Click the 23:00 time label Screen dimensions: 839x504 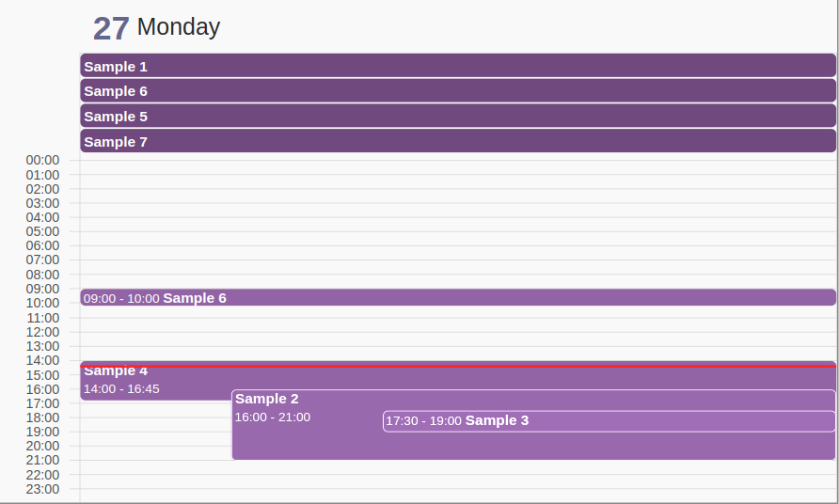(x=43, y=489)
